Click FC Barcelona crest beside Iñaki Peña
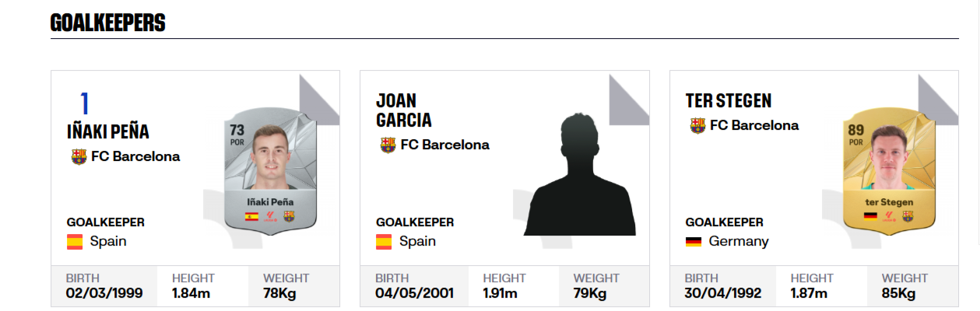 (x=79, y=156)
